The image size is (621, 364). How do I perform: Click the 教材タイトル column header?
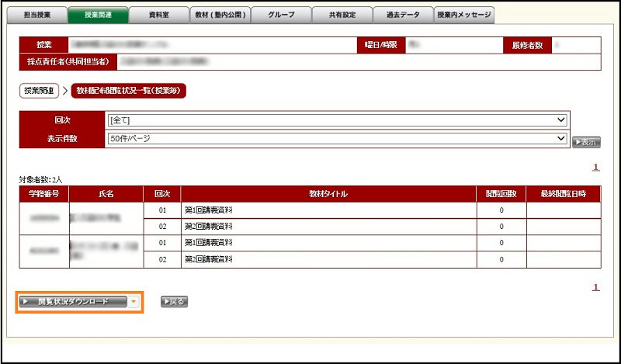tap(328, 193)
